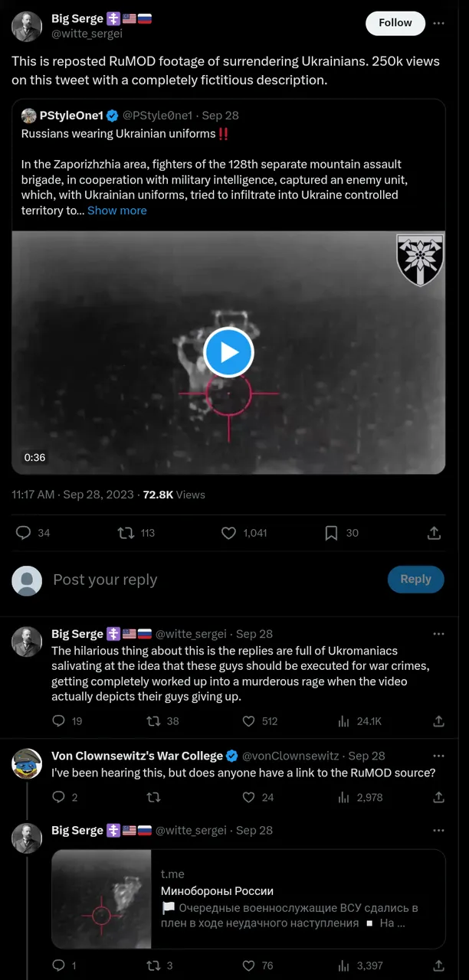Viewport: 469px width, 980px height.
Task: Like the main Big Serge tweet
Action: 228,533
